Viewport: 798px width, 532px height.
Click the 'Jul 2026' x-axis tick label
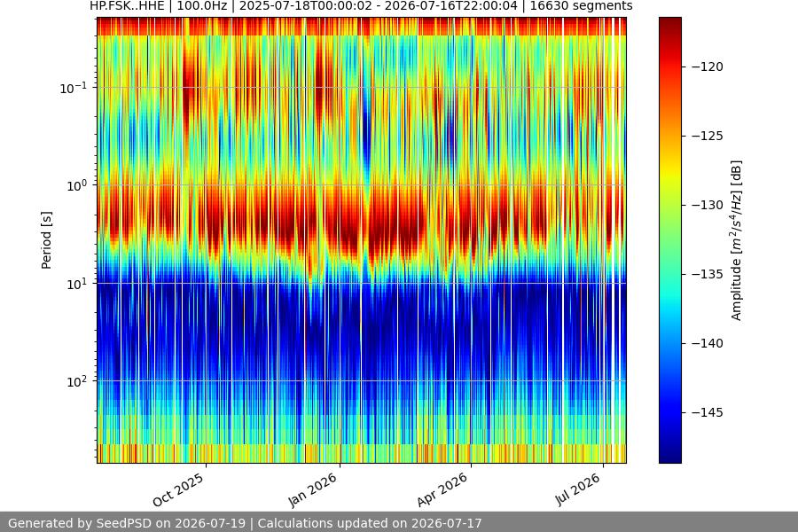tap(577, 489)
